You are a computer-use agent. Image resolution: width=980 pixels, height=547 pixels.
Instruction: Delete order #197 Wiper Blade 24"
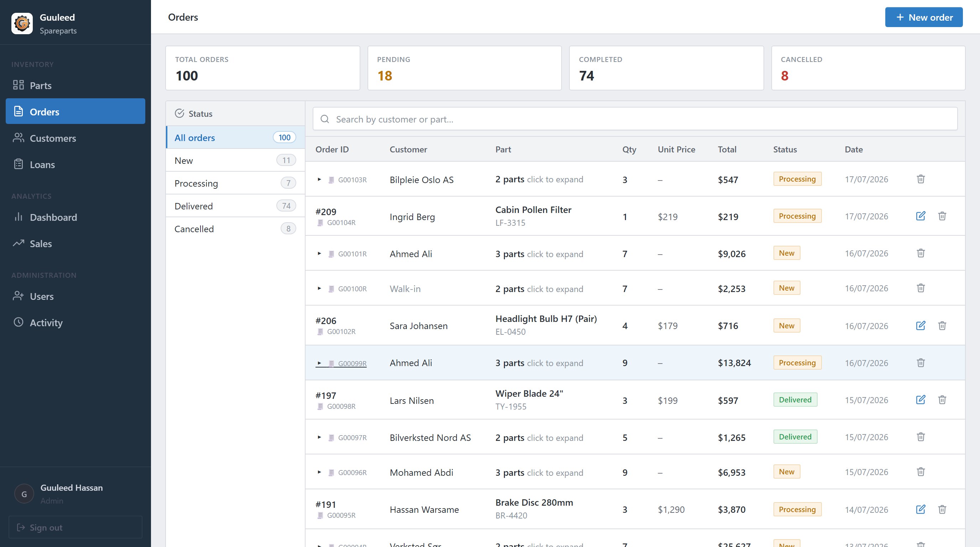point(942,400)
